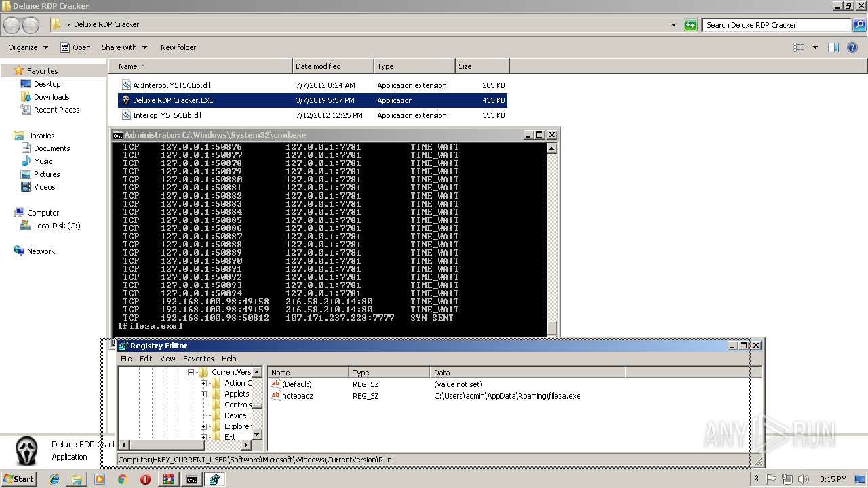This screenshot has width=868, height=488.
Task: Switch to the cmd.exe taskbar button
Action: click(x=192, y=479)
